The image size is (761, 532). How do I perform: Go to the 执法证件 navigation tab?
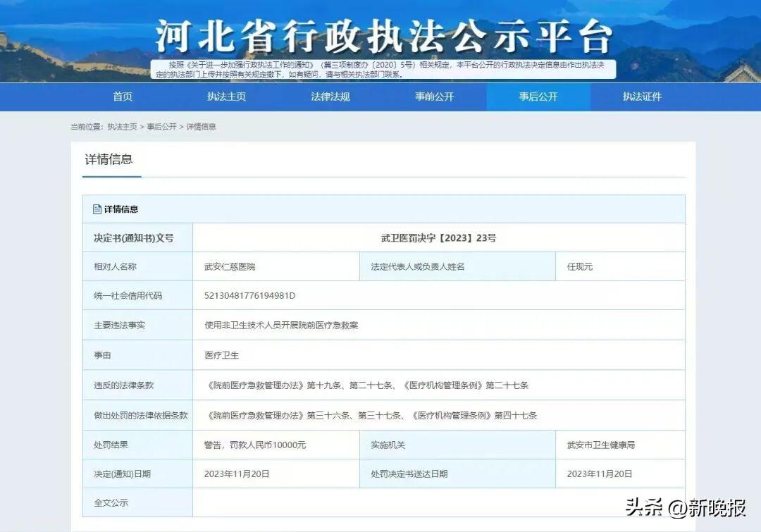point(642,97)
